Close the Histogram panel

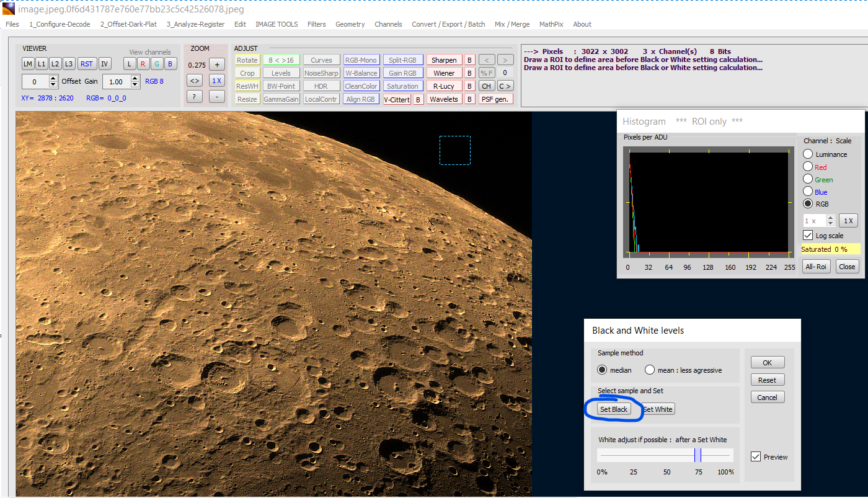(x=847, y=267)
